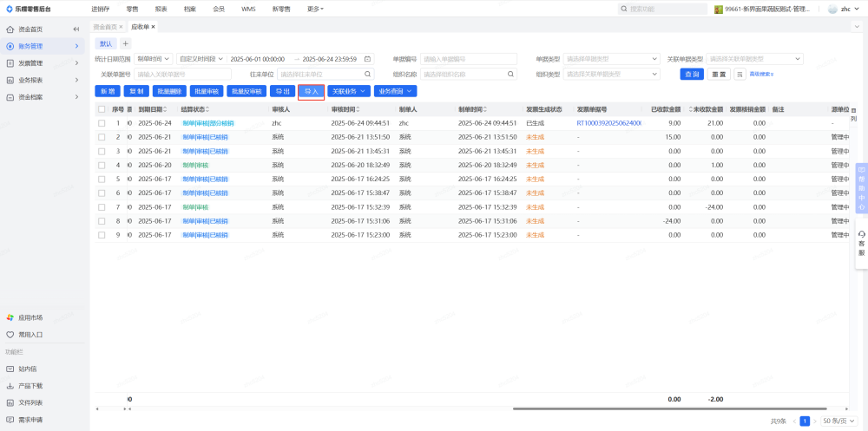Click the 产品下载 download icon
This screenshot has height=431, width=868.
10,385
